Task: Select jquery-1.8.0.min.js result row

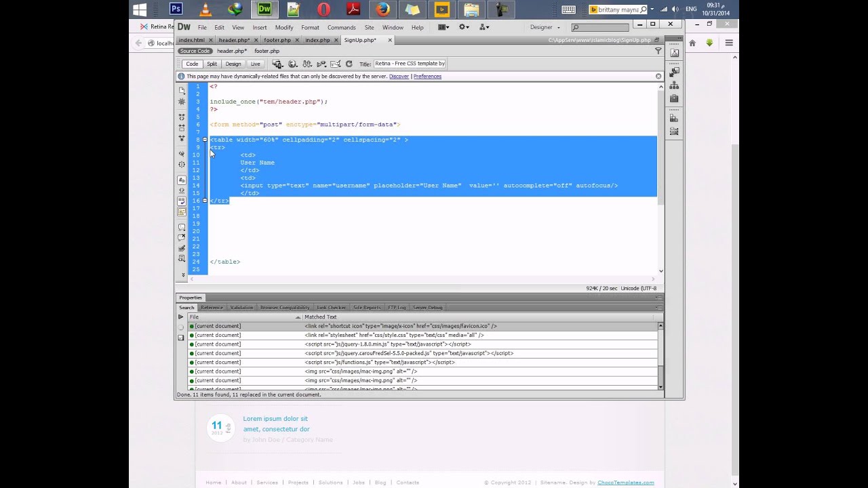Action: click(423, 344)
